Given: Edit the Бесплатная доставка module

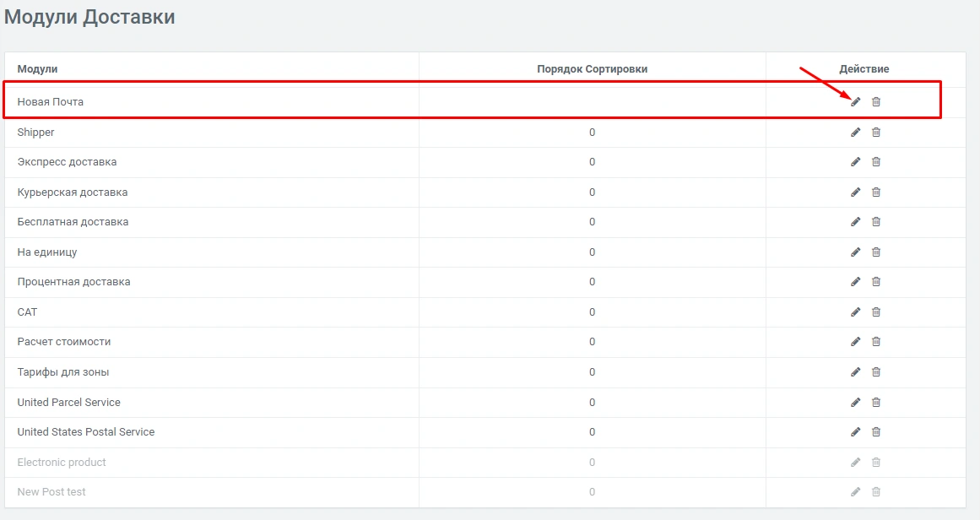Looking at the screenshot, I should [x=855, y=222].
